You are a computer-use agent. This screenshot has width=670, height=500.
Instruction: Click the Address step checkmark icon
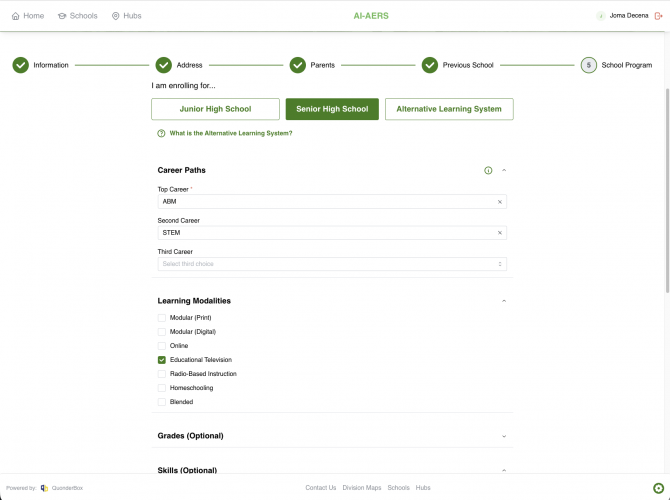point(164,65)
